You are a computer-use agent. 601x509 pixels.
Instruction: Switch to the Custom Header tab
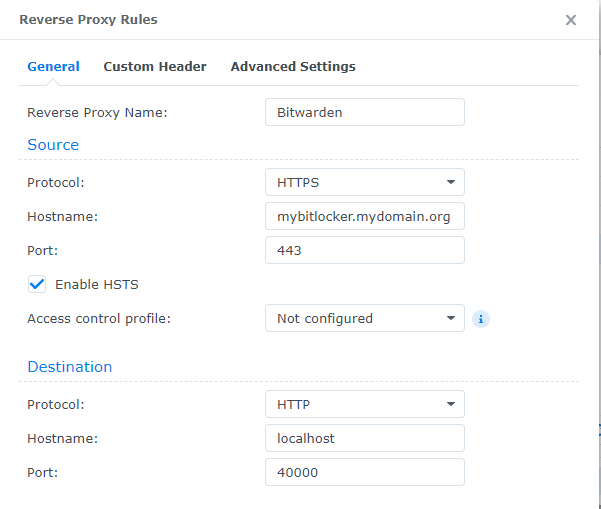[x=155, y=67]
